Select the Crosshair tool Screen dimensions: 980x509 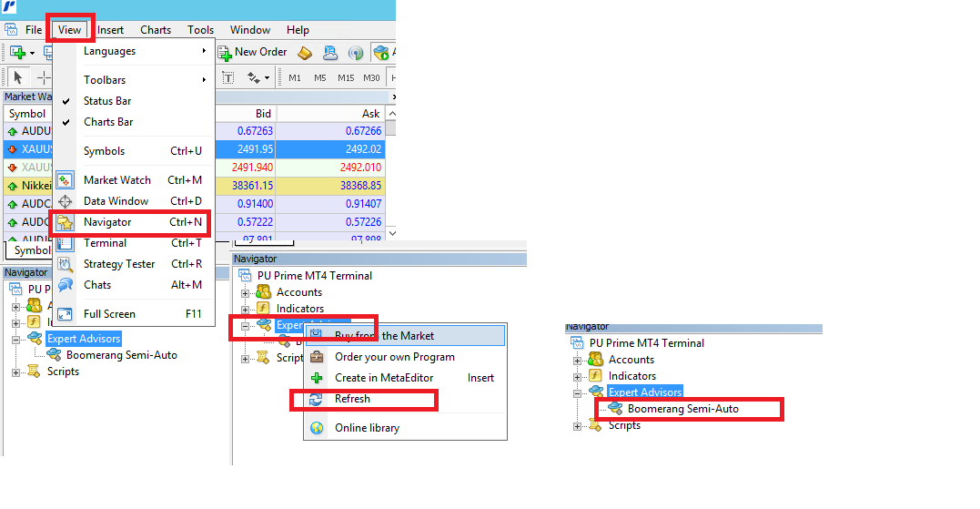click(x=44, y=77)
